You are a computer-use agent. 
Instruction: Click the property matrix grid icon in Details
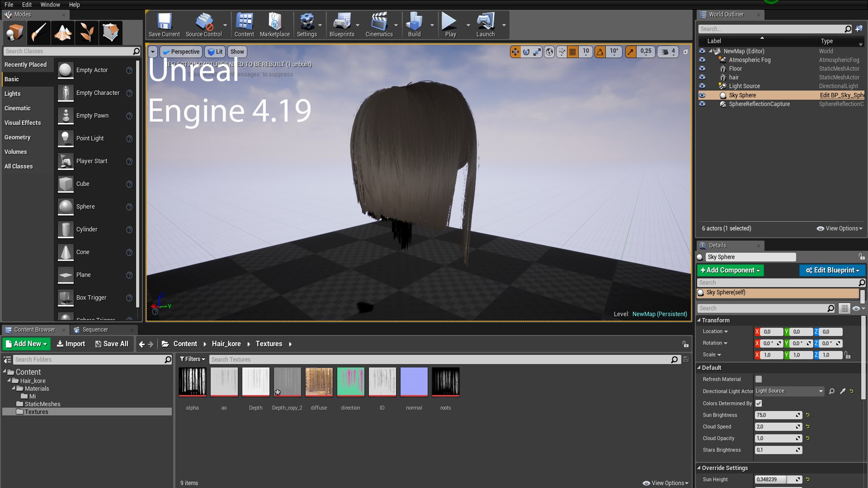(x=844, y=309)
